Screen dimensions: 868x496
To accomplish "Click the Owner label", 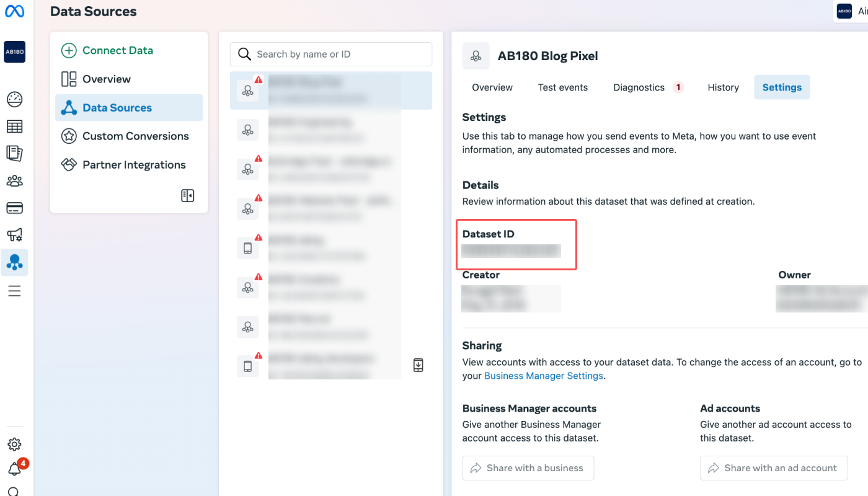I will (x=794, y=275).
